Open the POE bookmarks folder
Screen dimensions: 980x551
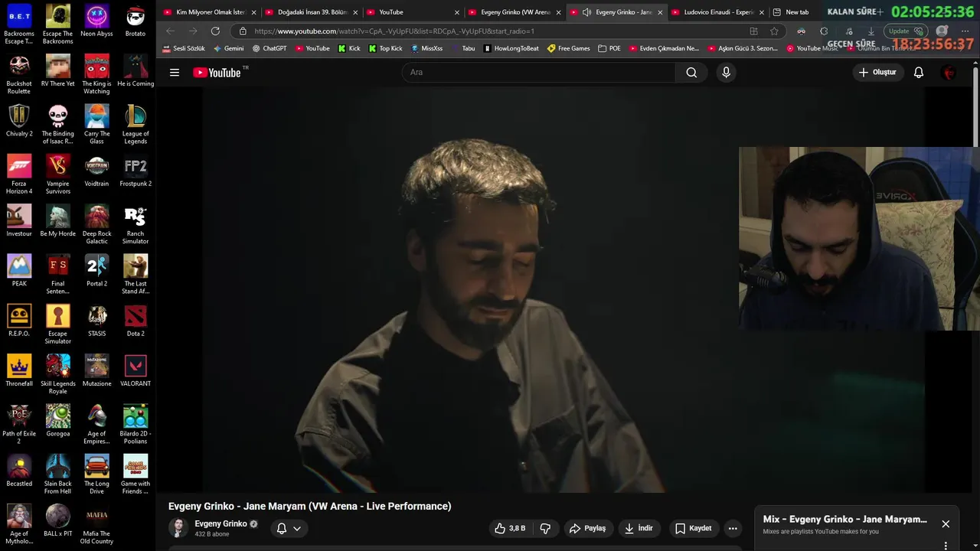pyautogui.click(x=609, y=48)
